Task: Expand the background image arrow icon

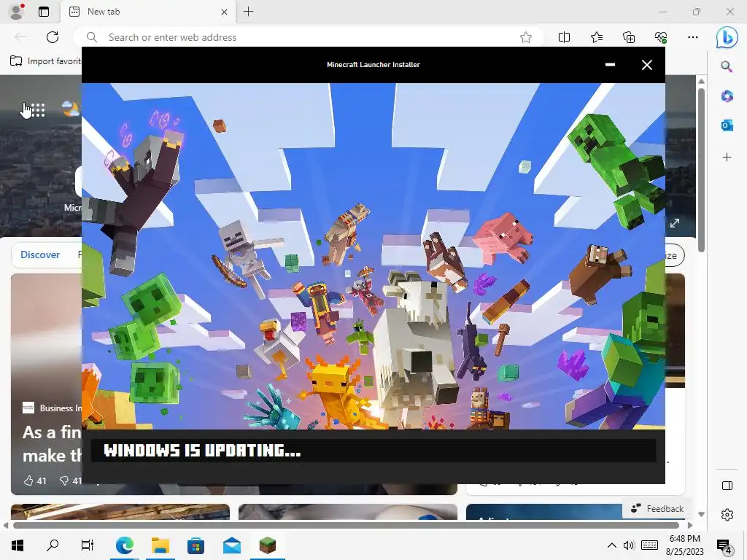Action: click(x=675, y=223)
